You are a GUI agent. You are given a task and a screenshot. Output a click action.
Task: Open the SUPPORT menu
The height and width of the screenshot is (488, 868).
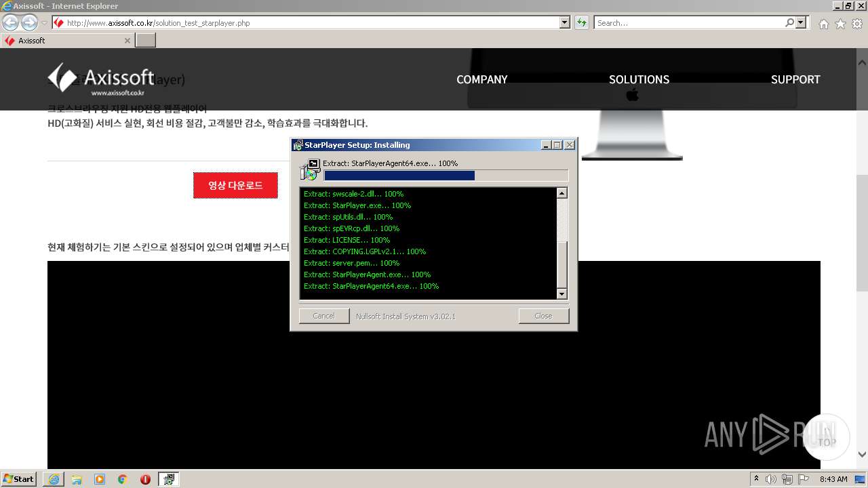[795, 79]
